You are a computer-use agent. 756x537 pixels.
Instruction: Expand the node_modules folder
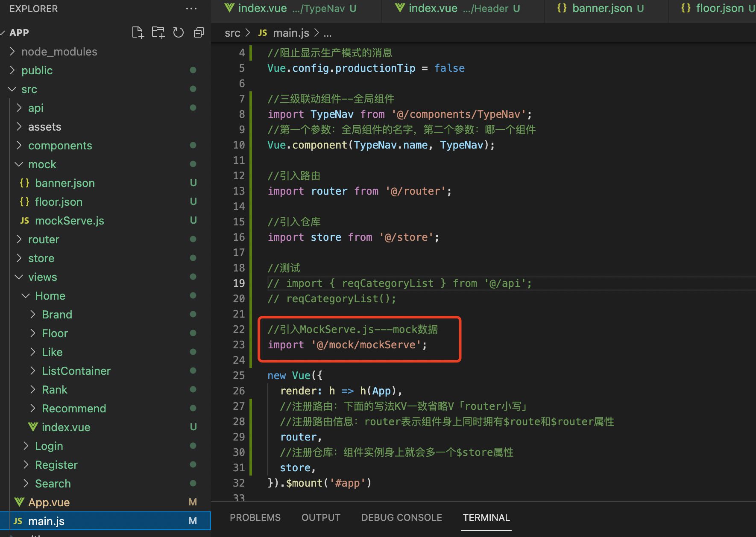tap(12, 52)
